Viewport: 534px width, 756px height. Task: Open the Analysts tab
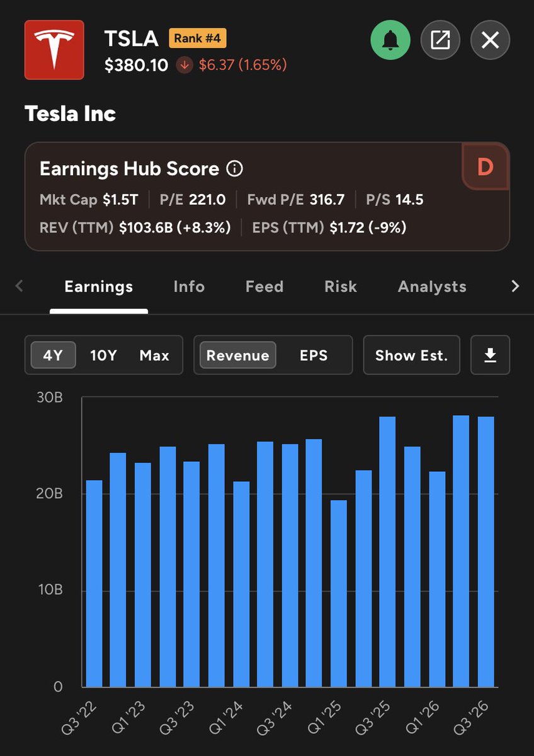432,287
